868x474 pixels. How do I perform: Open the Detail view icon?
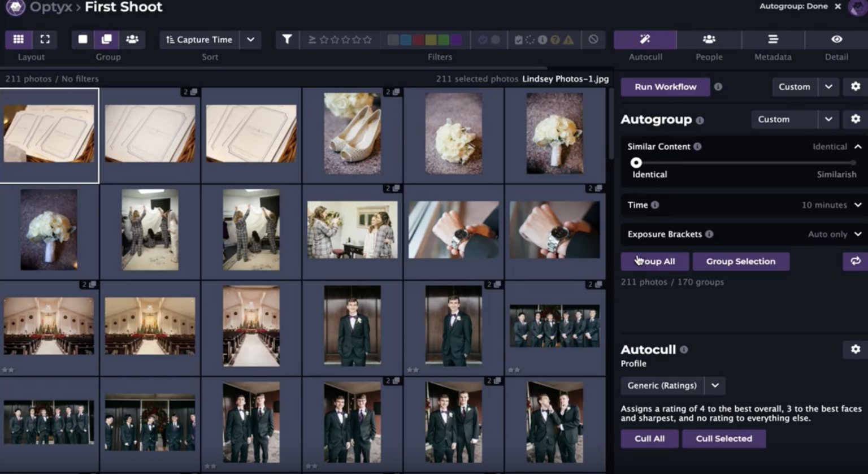click(x=836, y=40)
